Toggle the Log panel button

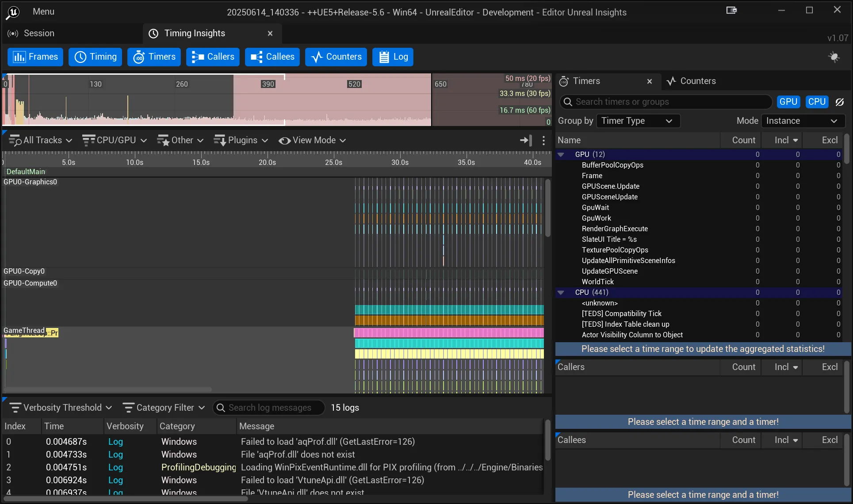tap(393, 57)
